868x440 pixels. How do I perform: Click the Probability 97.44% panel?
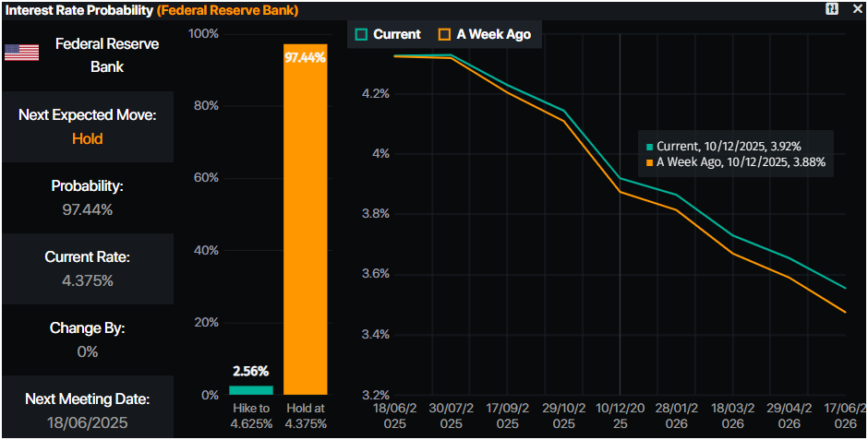click(x=87, y=197)
